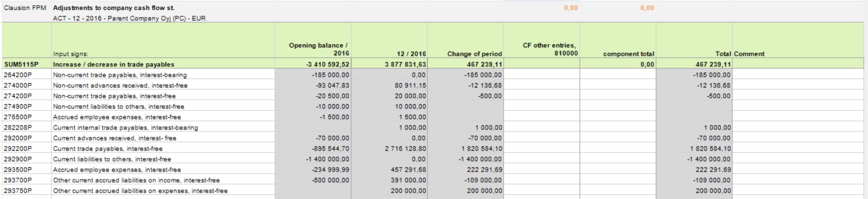
Task: Click period value 2 716 128,80
Action: point(405,148)
